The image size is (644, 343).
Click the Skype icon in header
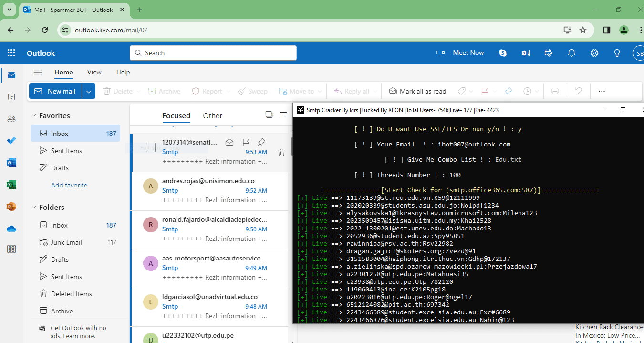503,53
